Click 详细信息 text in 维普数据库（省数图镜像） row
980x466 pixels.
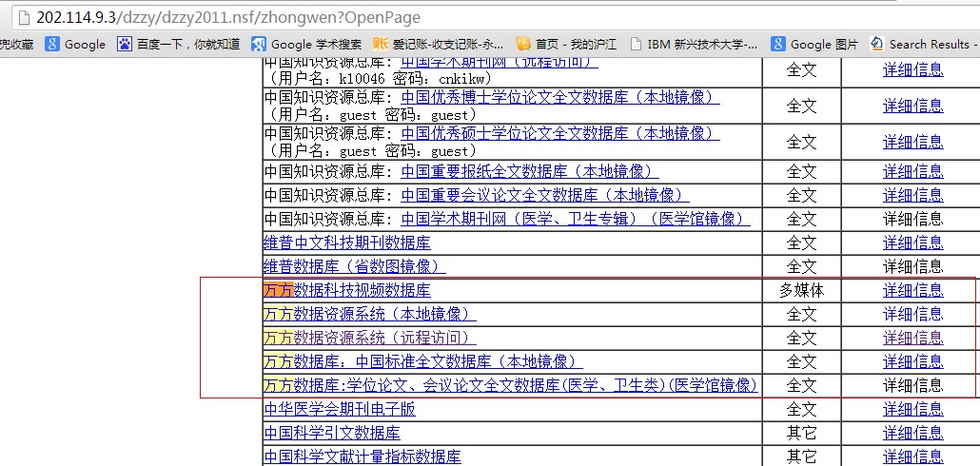tap(913, 266)
